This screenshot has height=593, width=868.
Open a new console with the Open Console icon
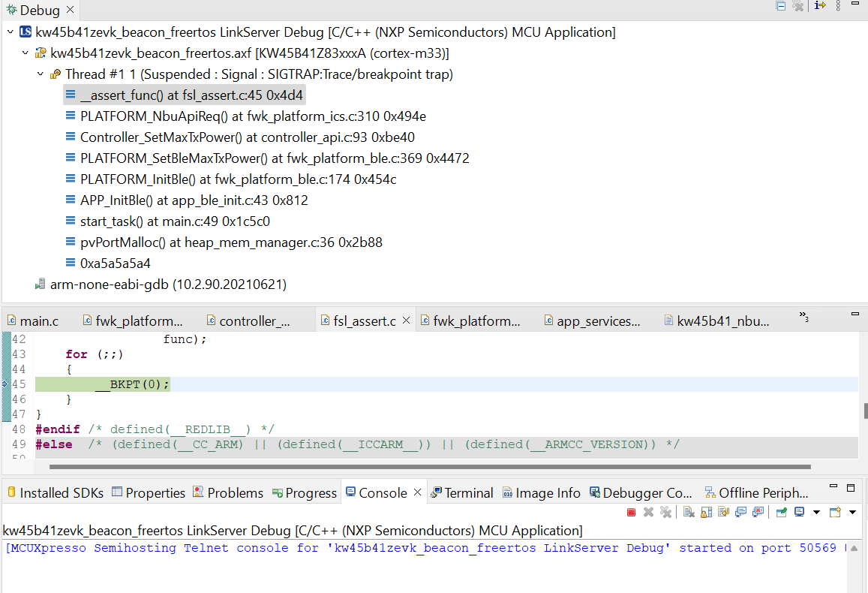pyautogui.click(x=833, y=511)
